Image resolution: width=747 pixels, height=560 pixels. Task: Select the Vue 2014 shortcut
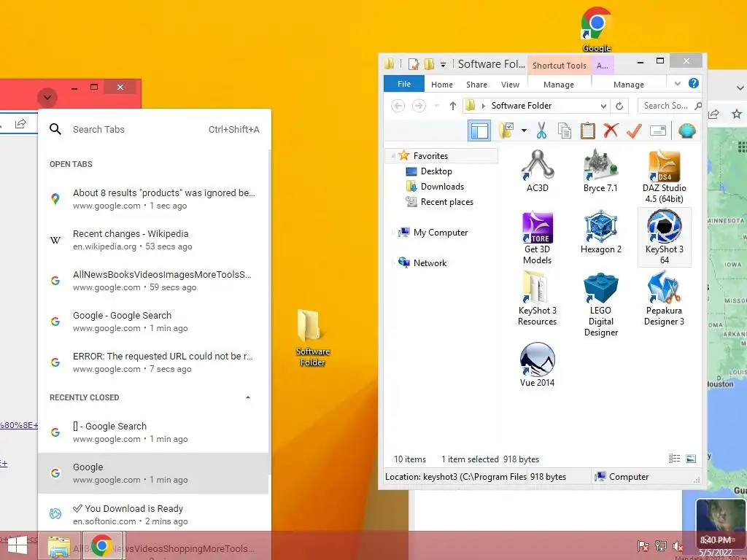pyautogui.click(x=538, y=365)
